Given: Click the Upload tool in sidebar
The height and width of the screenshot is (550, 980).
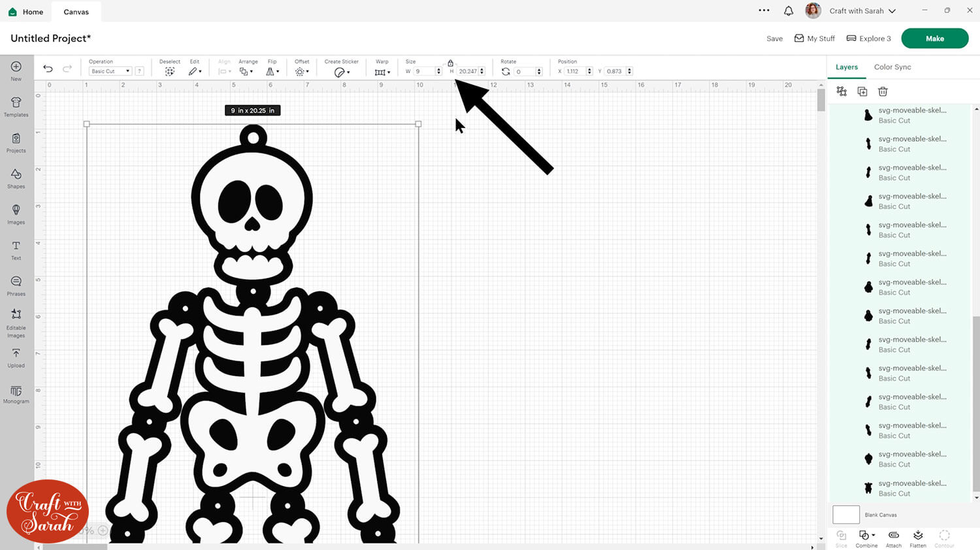Looking at the screenshot, I should pyautogui.click(x=15, y=357).
